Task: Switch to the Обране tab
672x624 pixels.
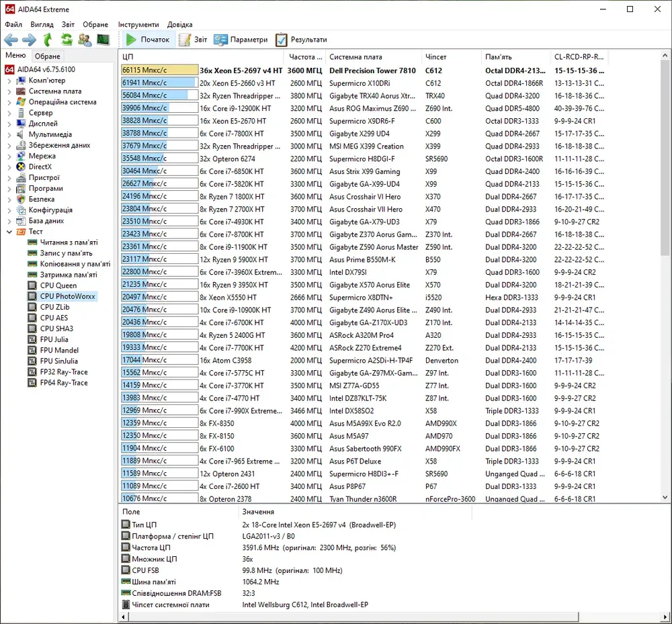Action: click(x=48, y=56)
